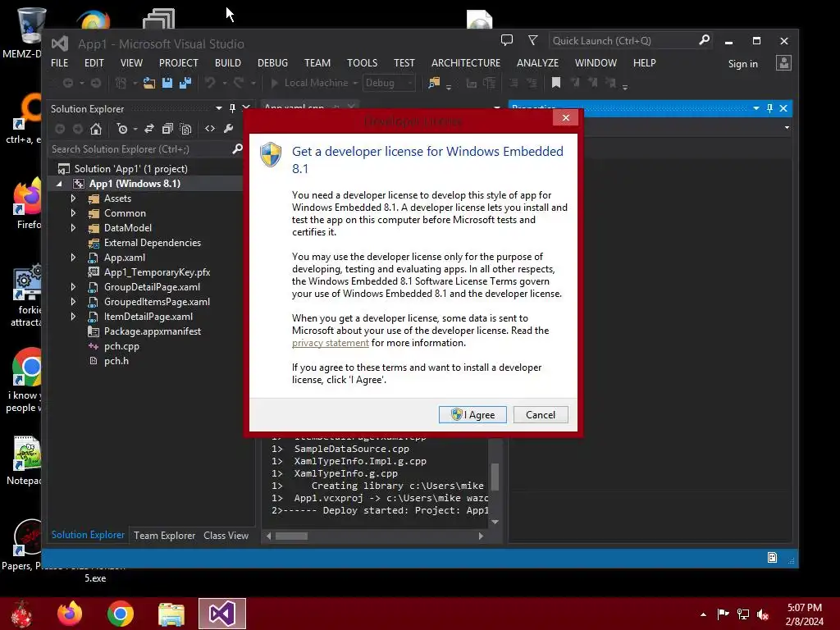The height and width of the screenshot is (630, 840).
Task: Open the privacy statement link
Action: pyautogui.click(x=330, y=343)
